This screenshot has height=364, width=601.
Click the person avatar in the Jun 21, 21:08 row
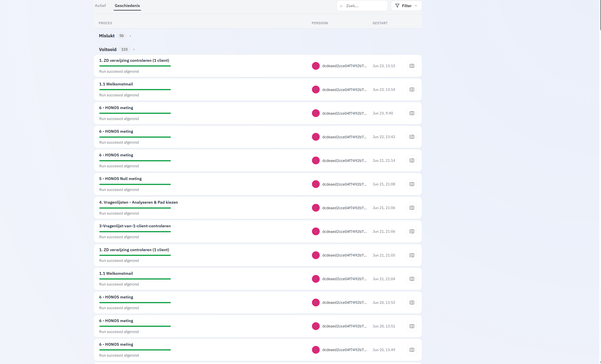[x=316, y=184]
